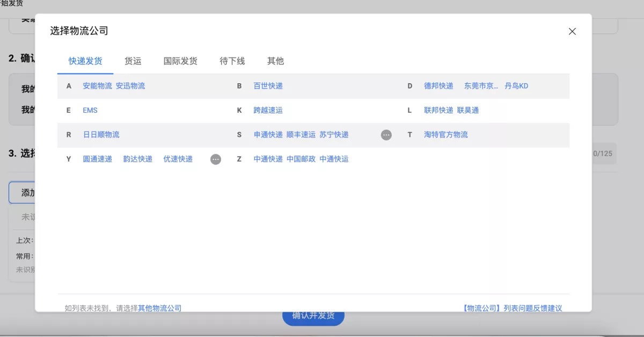Pick the 东莞市京… logistics company
Image resolution: width=644 pixels, height=337 pixels.
tap(481, 86)
